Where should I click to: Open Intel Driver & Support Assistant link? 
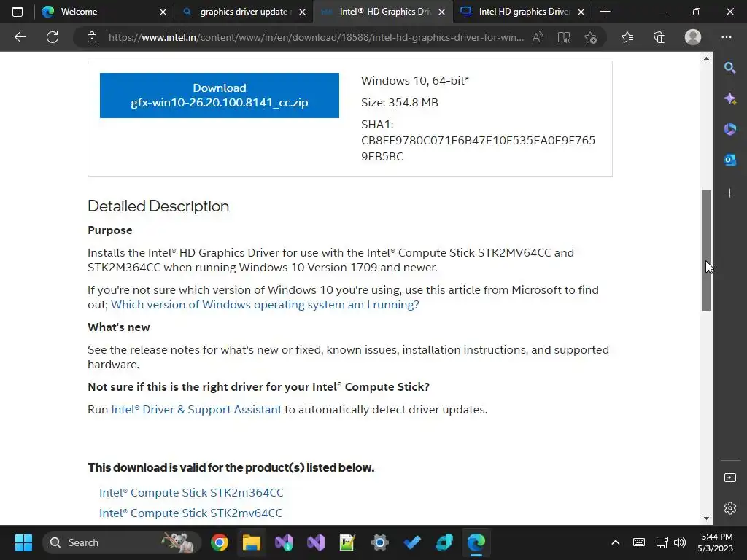pos(196,410)
